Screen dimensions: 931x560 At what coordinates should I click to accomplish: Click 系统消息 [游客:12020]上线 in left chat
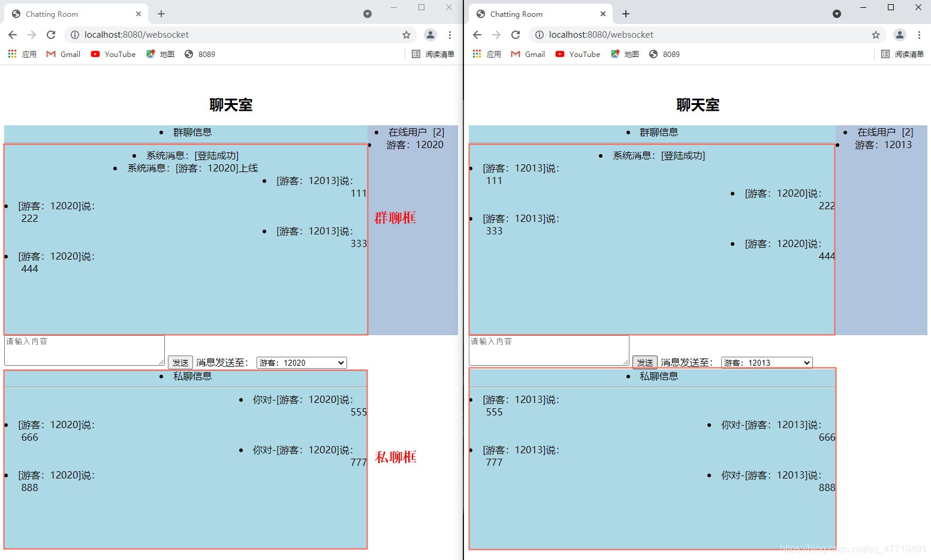(x=192, y=168)
